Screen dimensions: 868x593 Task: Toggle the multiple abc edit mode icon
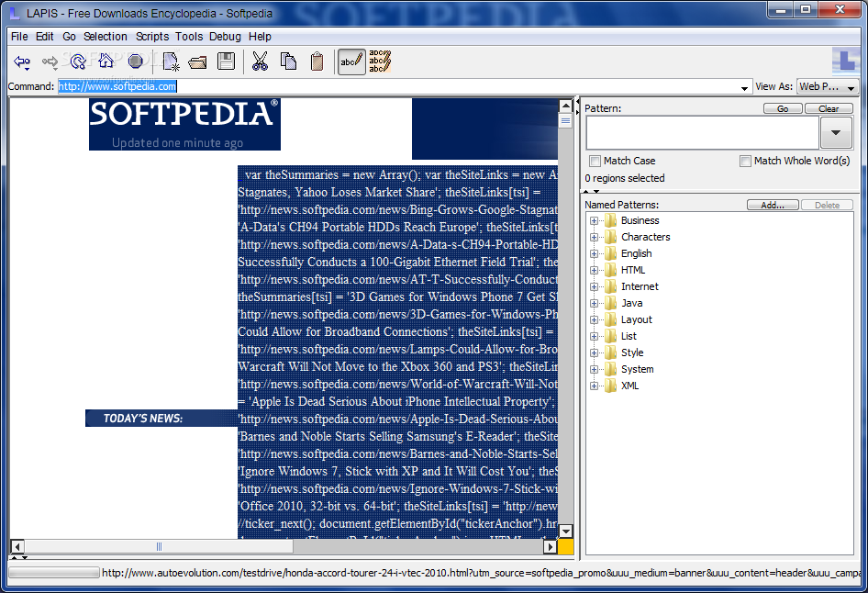(380, 61)
